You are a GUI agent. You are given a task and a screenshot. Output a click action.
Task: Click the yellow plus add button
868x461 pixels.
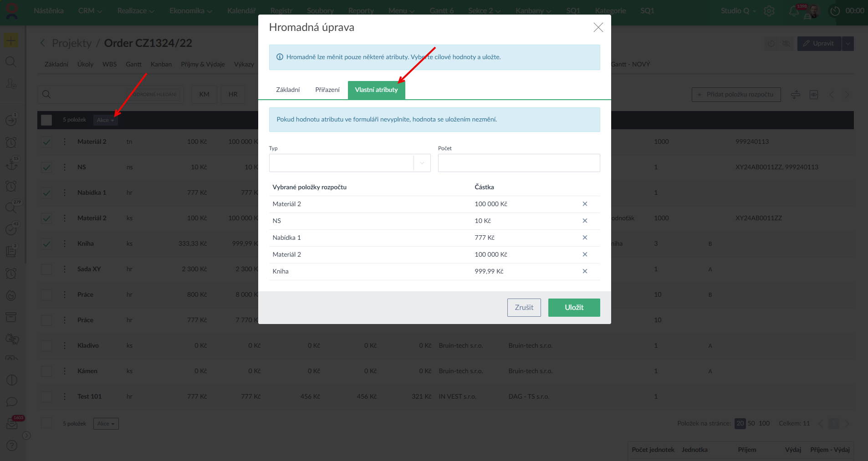(11, 41)
